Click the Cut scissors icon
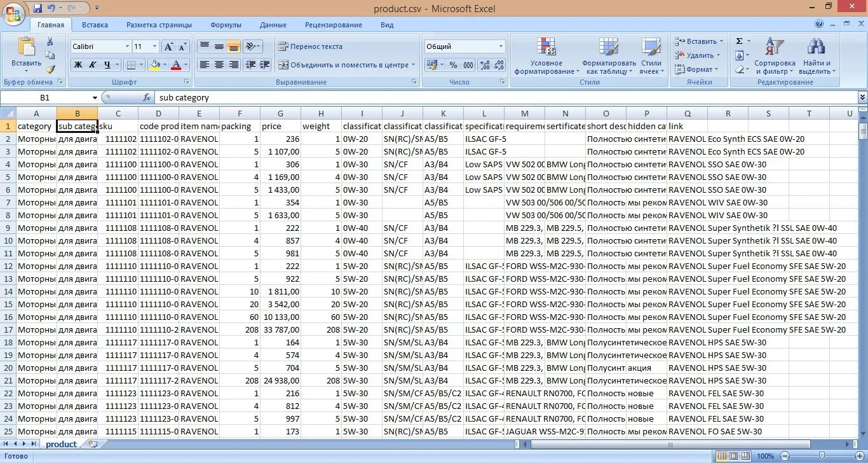The height and width of the screenshot is (463, 868). (x=50, y=41)
